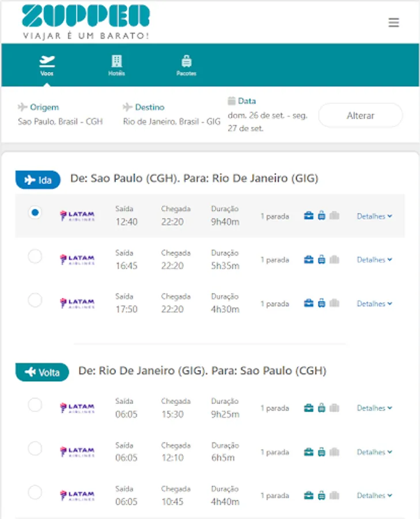The width and height of the screenshot is (420, 519).
Task: Click the LATAM logo on the 16:45 flight
Action: [77, 260]
